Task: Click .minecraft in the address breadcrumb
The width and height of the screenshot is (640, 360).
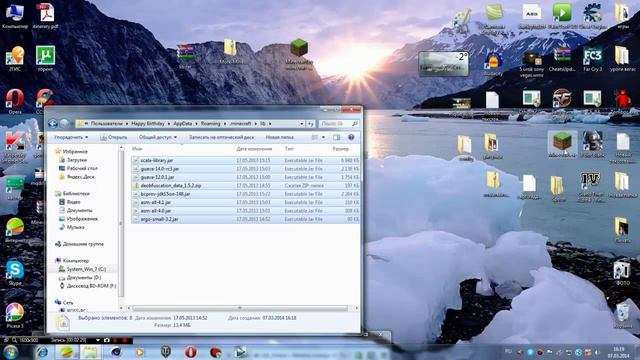Action: click(x=240, y=123)
